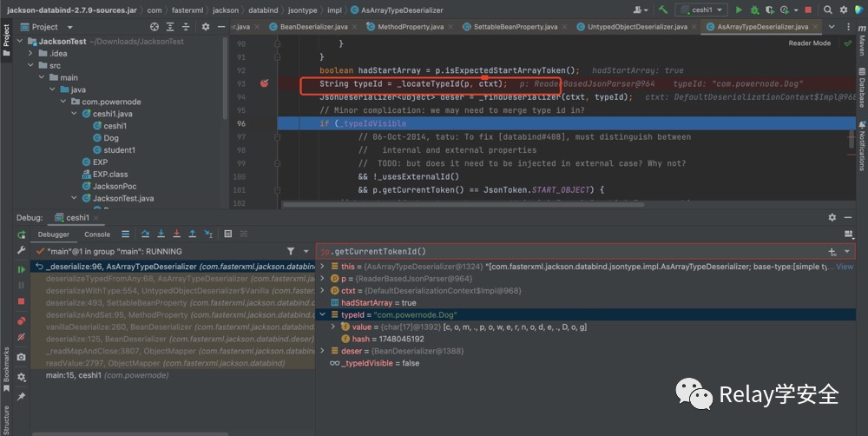Rerun debug session ceshi1

point(21,235)
